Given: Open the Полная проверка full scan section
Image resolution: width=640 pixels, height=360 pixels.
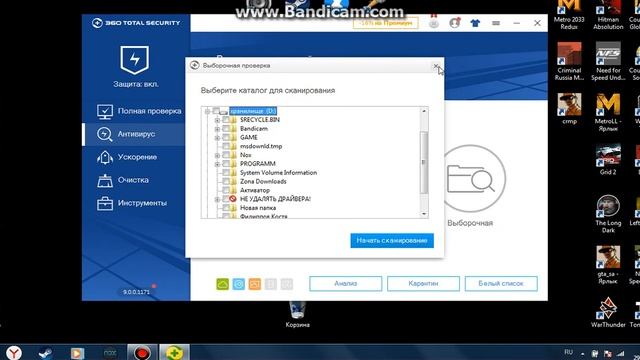Looking at the screenshot, I should tap(139, 111).
